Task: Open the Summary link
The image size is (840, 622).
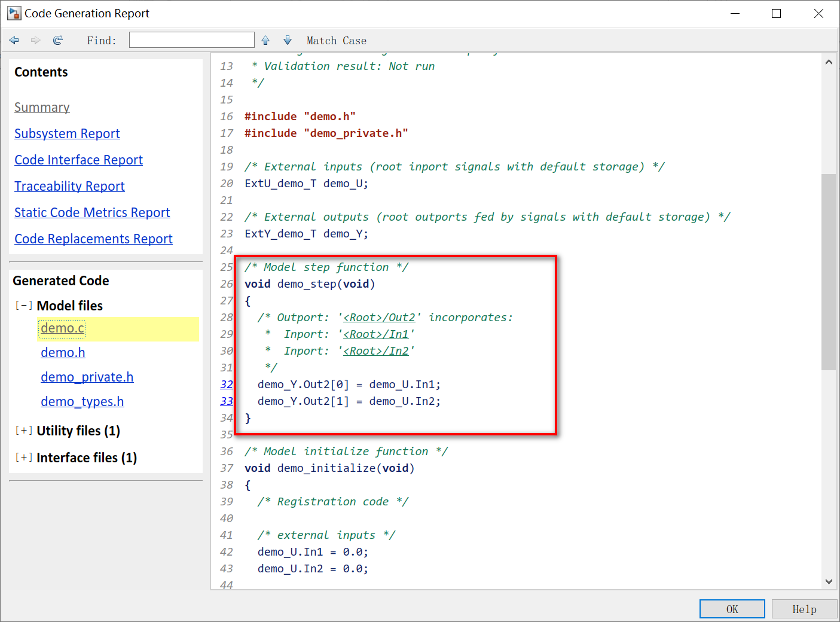Action: click(x=42, y=108)
